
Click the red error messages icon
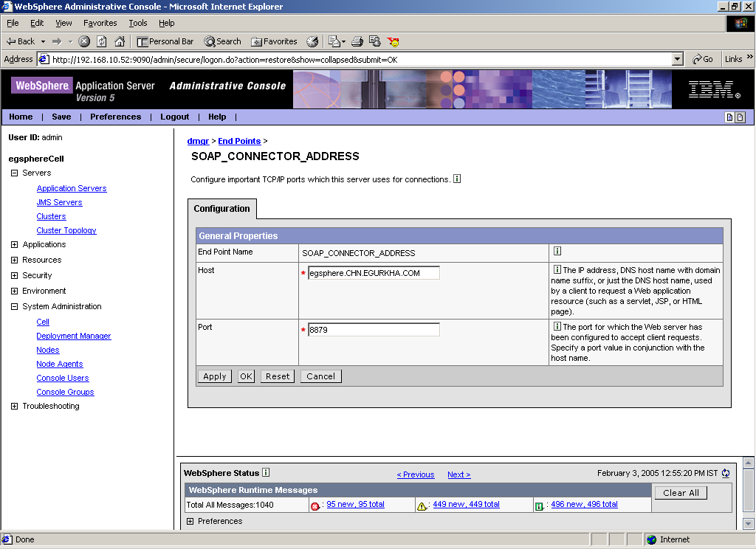(315, 506)
